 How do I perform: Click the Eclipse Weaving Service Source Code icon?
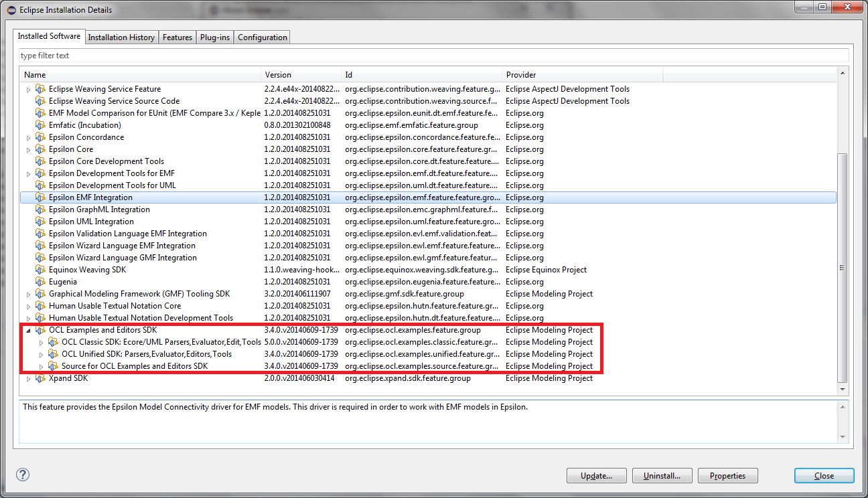pos(41,101)
